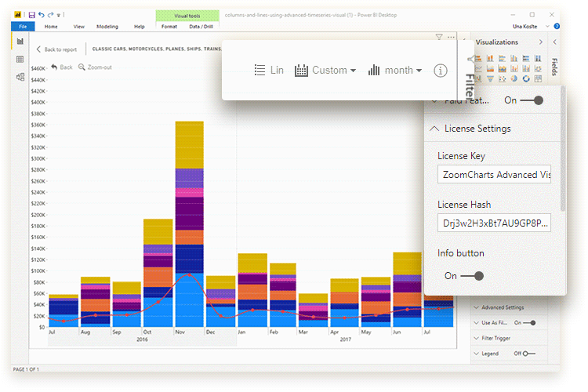This screenshot has width=588, height=392.
Task: Click Zoom-out on the chart
Action: coord(95,67)
